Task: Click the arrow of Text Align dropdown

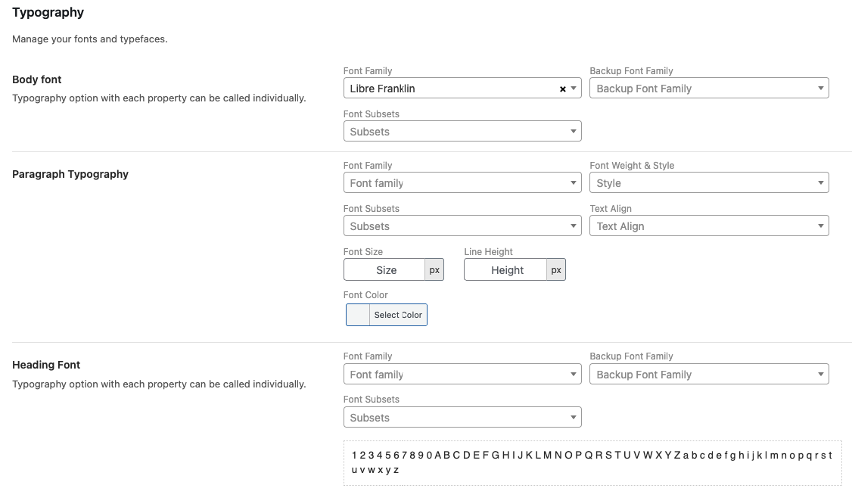Action: 821,226
